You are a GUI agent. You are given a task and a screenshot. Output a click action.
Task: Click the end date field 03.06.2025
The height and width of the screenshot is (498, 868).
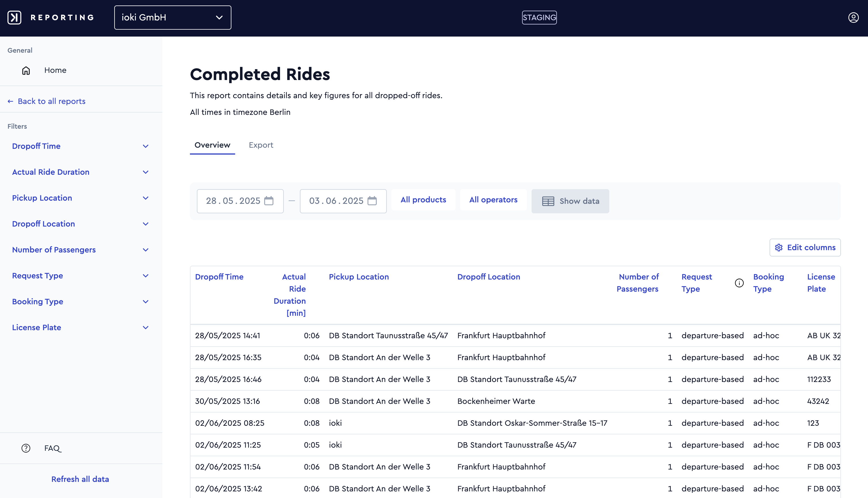[x=343, y=201]
